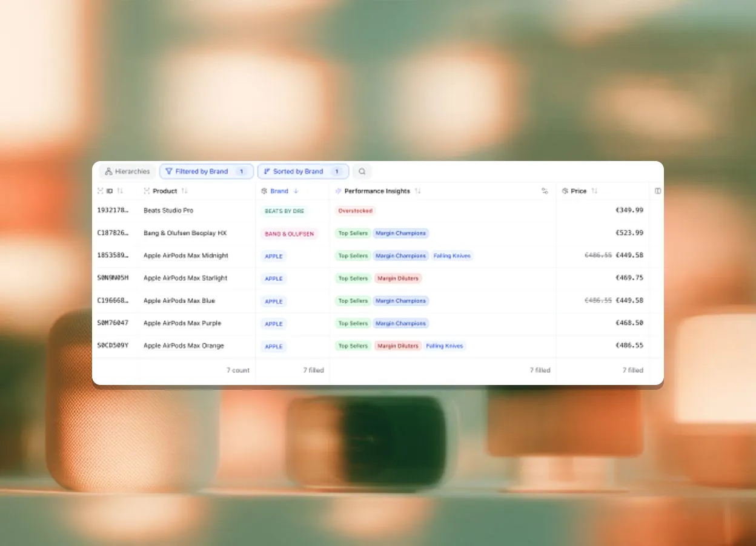
Task: Toggle the Brand column sort arrow
Action: click(296, 191)
